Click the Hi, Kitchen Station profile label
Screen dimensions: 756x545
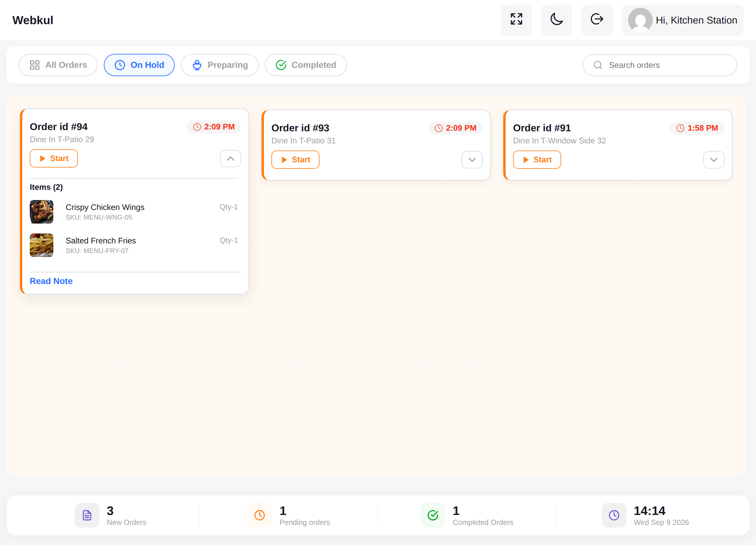tap(696, 20)
